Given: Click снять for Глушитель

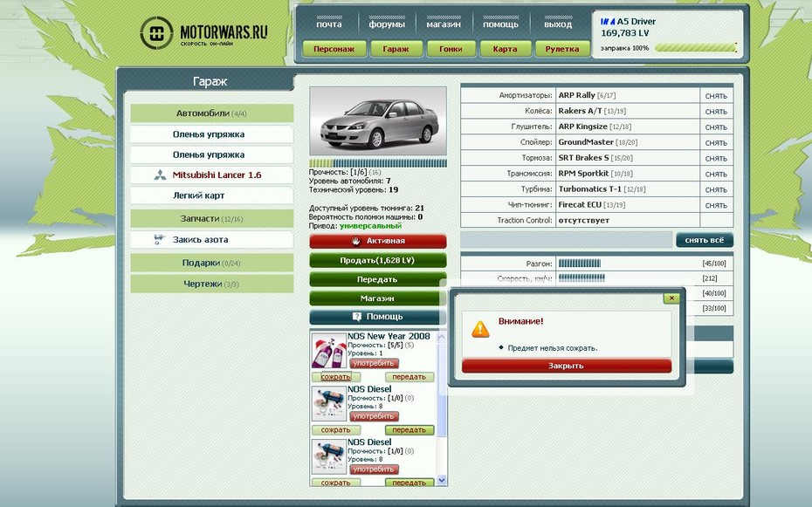Looking at the screenshot, I should click(716, 127).
